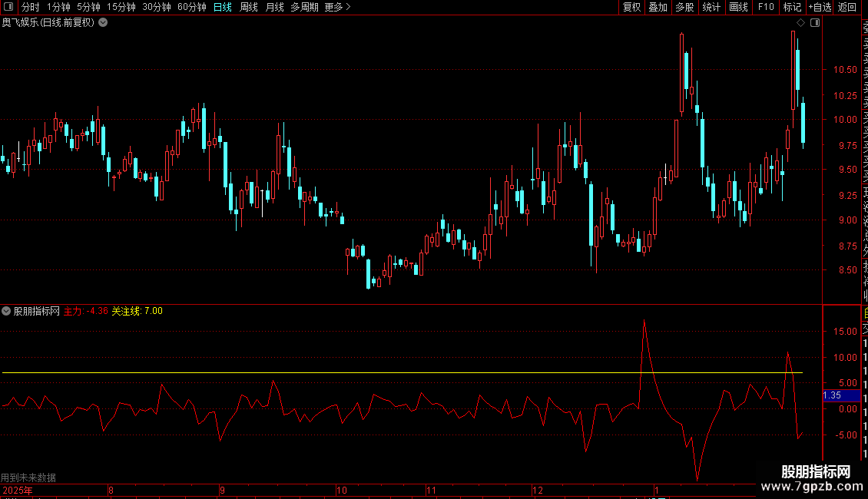This screenshot has width=868, height=499.
Task: Click the indicator peak near 15.00
Action: tap(644, 321)
